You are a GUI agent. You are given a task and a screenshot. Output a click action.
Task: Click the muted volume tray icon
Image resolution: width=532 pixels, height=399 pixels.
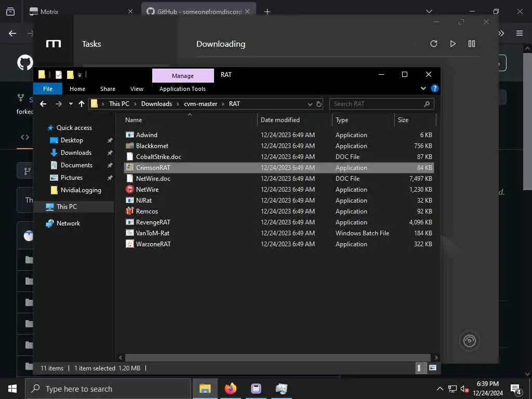[464, 389]
